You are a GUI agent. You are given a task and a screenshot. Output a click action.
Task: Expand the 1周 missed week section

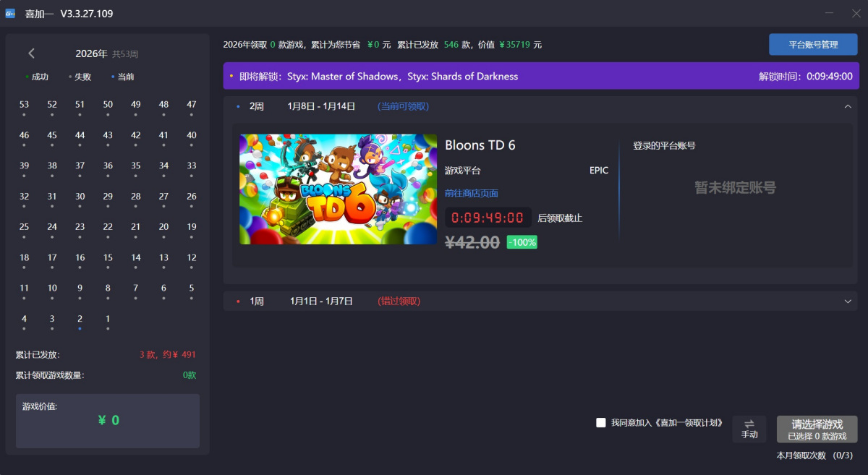(847, 301)
